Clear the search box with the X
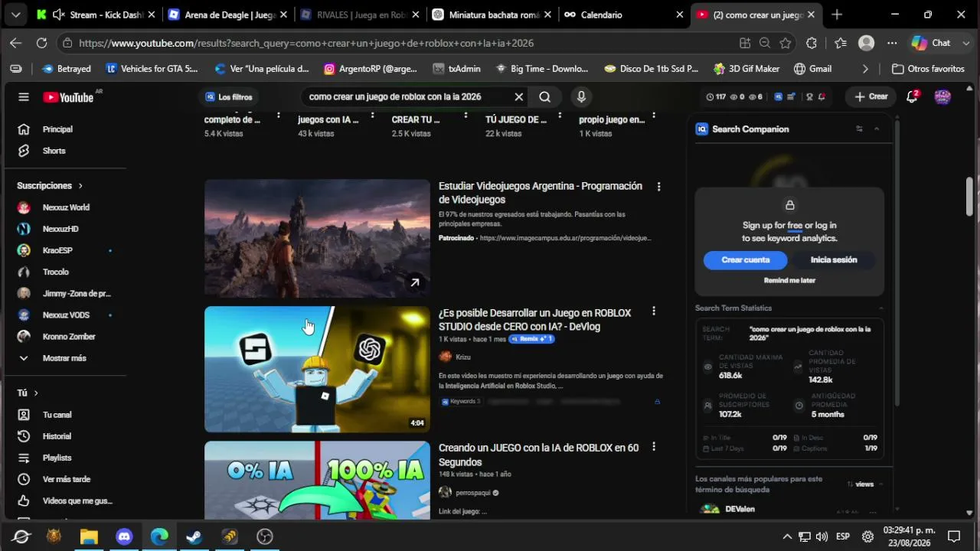This screenshot has height=551, width=980. pos(518,97)
